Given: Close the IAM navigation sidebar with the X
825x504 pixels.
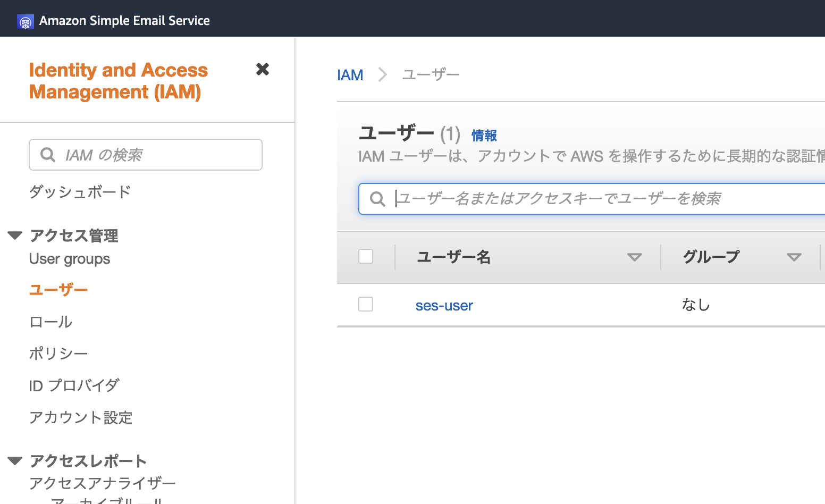Looking at the screenshot, I should click(263, 69).
